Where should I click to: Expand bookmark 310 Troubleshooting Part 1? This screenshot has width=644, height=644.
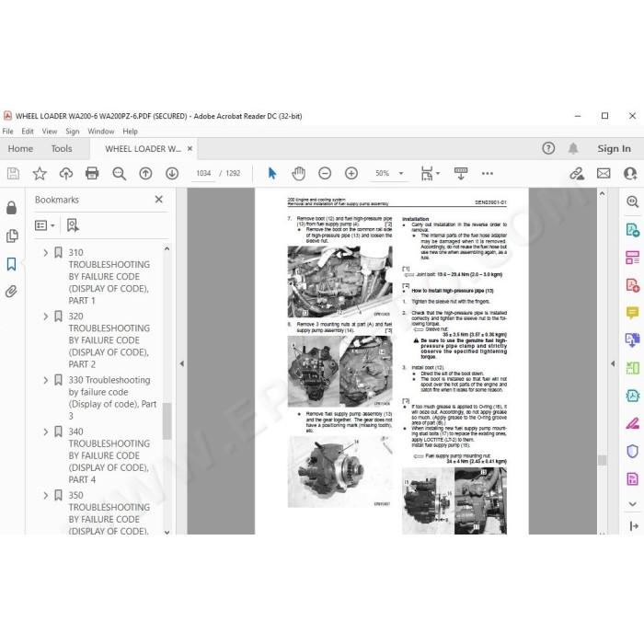46,253
